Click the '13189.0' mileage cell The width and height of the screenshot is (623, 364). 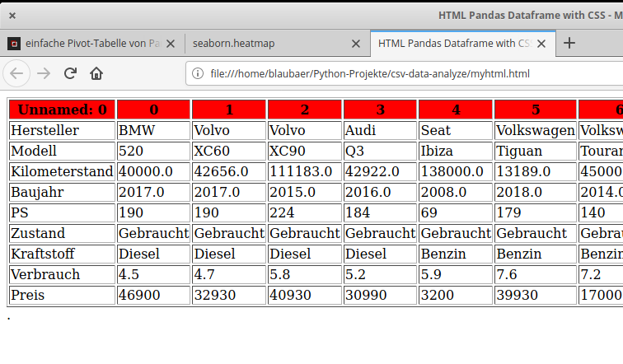click(536, 171)
